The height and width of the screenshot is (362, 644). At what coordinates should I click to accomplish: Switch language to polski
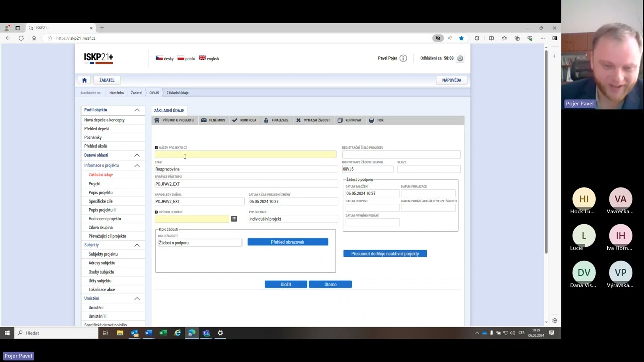(x=186, y=58)
